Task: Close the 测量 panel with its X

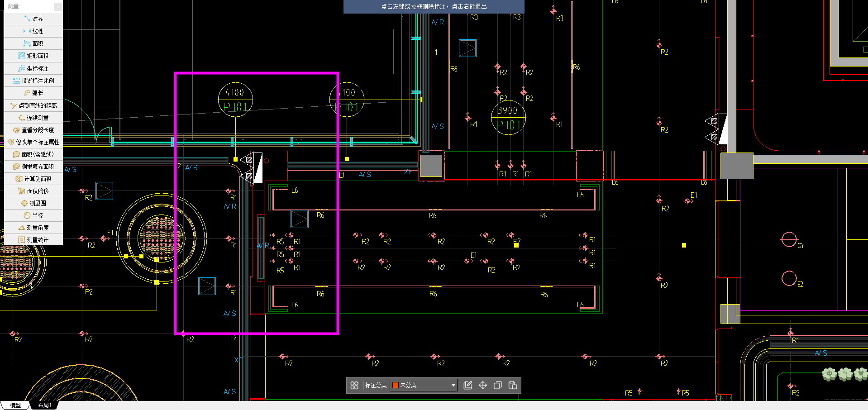Action: click(x=58, y=6)
